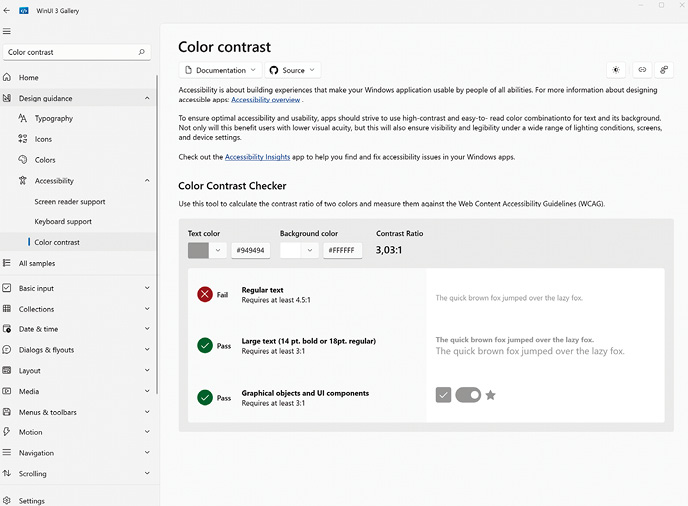The image size is (688, 506).
Task: Follow the Accessibility Insights link
Action: pos(257,157)
